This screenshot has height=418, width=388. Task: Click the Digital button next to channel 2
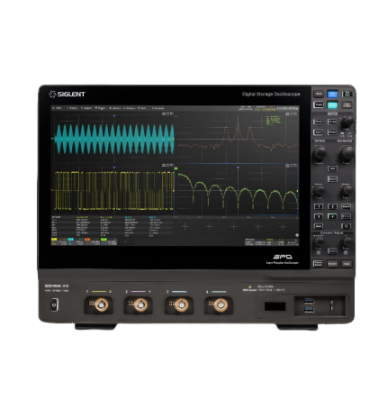346,207
